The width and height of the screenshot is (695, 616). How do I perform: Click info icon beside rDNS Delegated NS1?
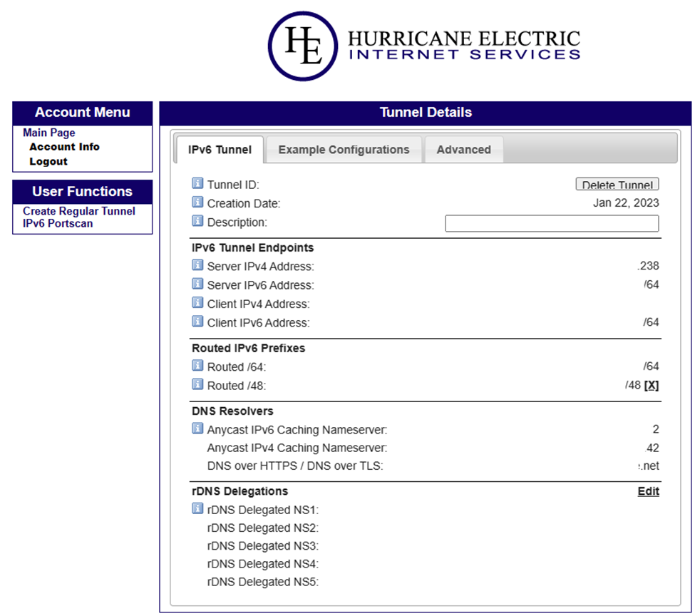[x=197, y=508]
